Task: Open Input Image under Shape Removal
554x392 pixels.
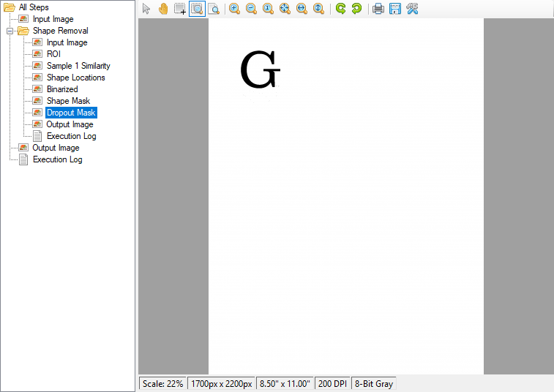Action: point(67,42)
